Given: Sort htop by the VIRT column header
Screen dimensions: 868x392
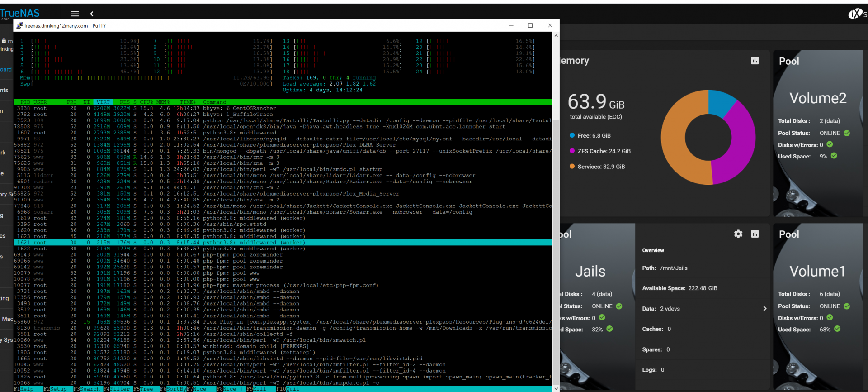Looking at the screenshot, I should point(103,102).
